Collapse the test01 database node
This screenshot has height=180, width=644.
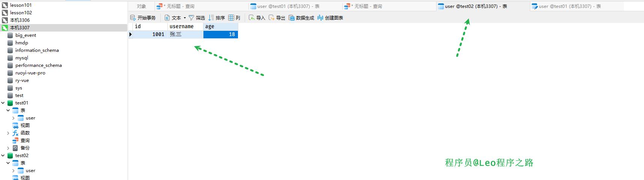(x=3, y=103)
